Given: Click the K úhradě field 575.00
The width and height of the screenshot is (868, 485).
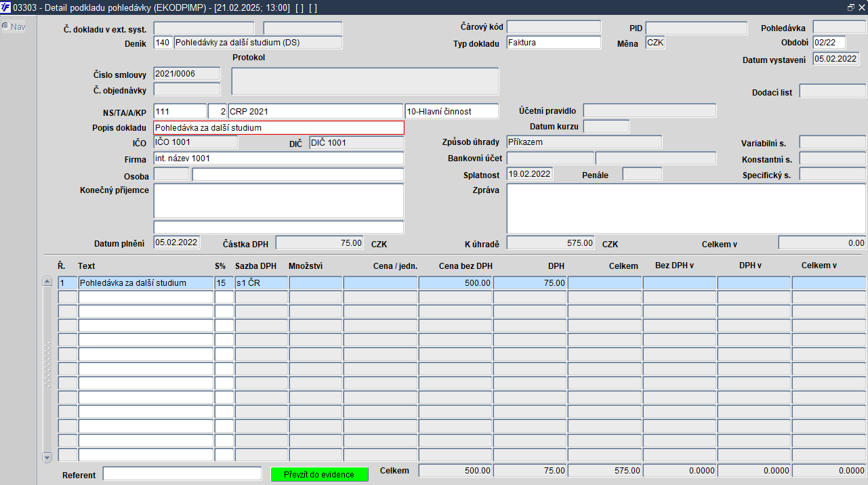Looking at the screenshot, I should click(x=551, y=242).
